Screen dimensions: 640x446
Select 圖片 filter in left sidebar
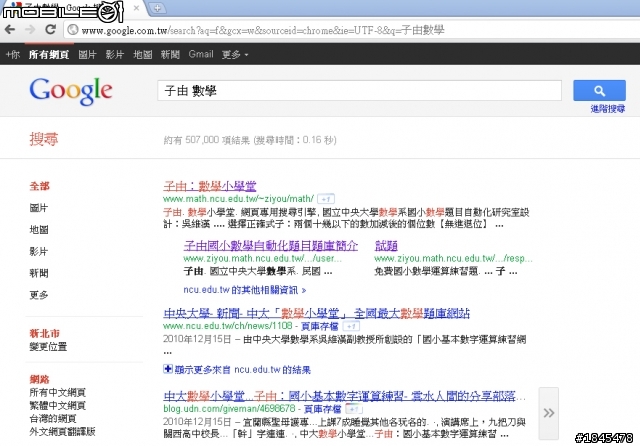point(38,208)
